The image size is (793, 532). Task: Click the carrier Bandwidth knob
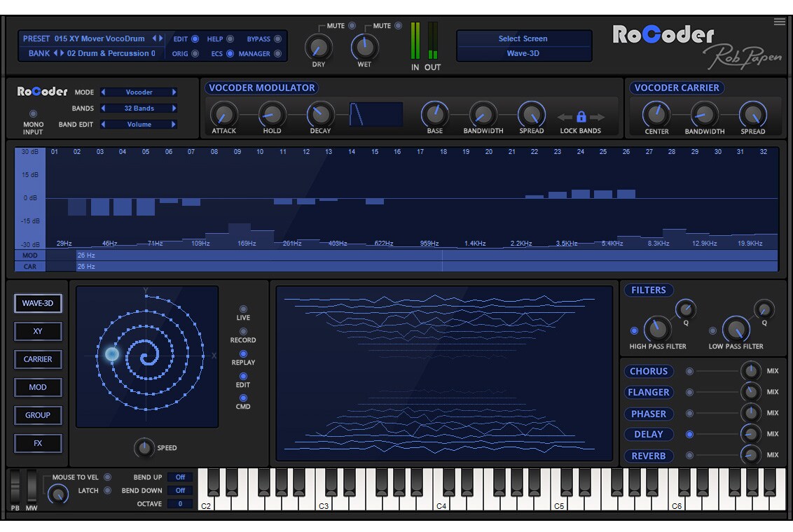(x=705, y=115)
